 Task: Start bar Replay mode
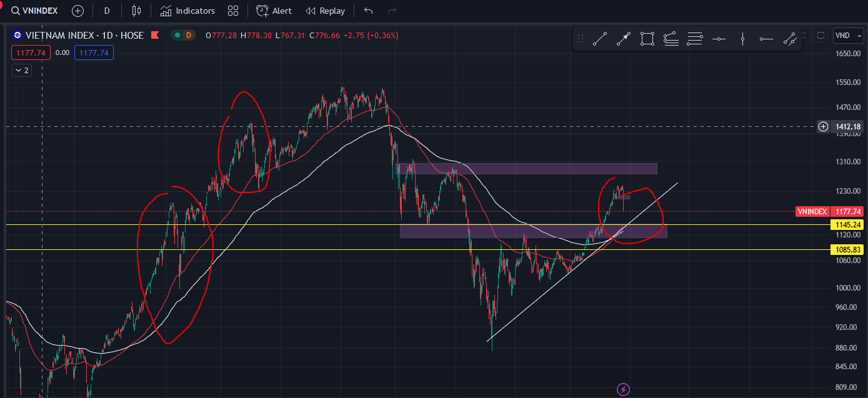click(x=325, y=11)
